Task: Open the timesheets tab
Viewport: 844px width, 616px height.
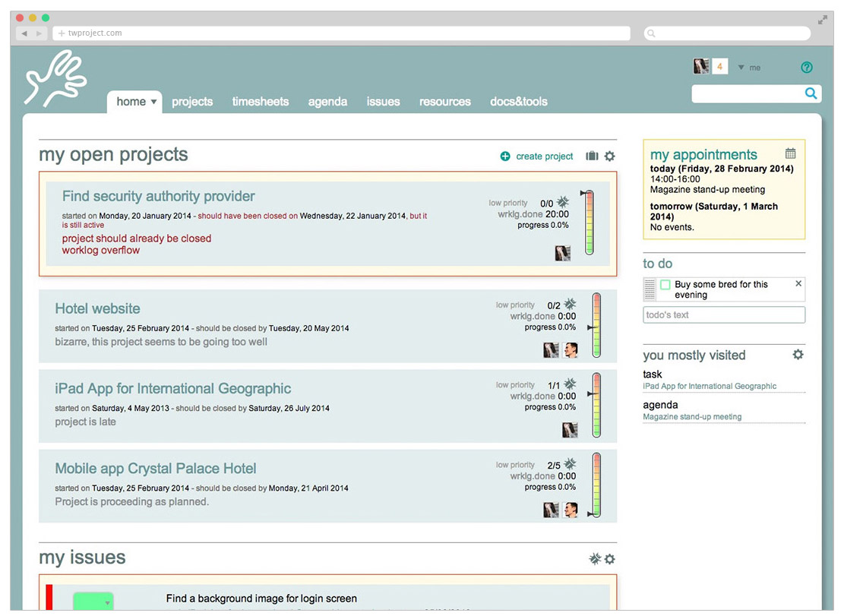Action: click(261, 101)
